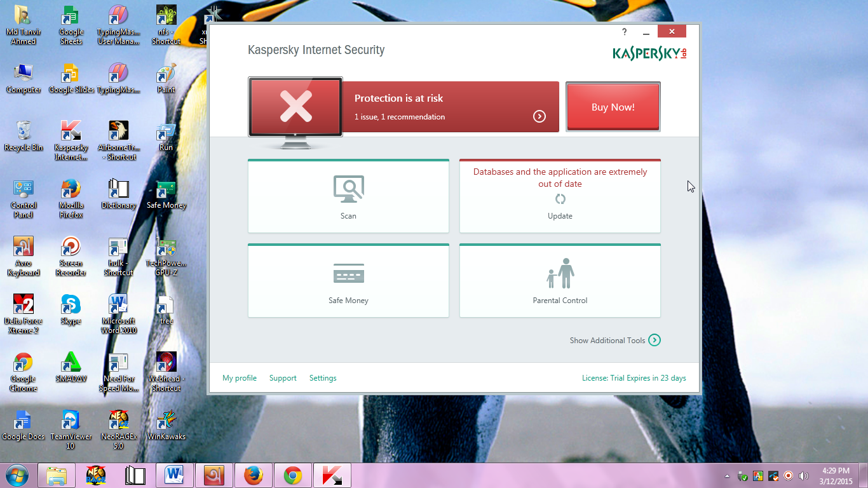Select the Safe Money desktop shortcut
Viewport: 868px width, 488px height.
click(x=166, y=194)
